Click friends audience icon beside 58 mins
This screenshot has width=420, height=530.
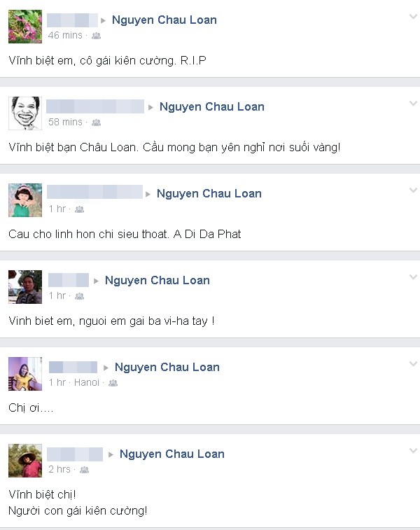coord(97,123)
